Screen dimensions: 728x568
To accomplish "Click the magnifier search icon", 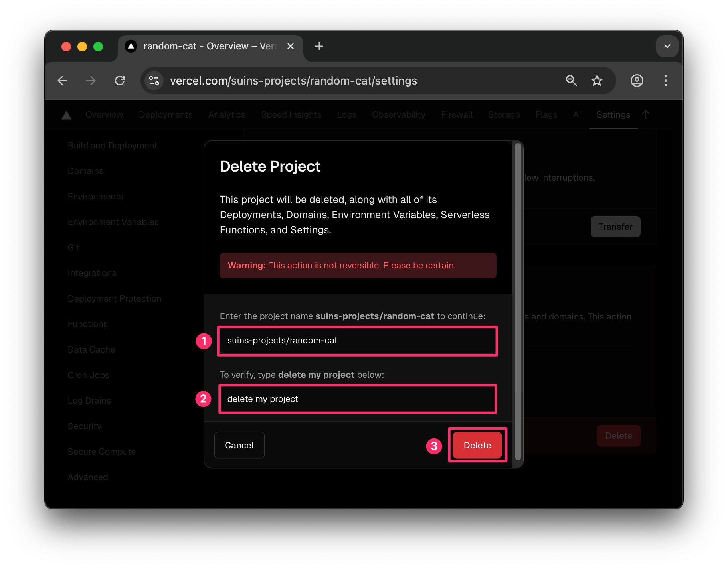I will [572, 81].
